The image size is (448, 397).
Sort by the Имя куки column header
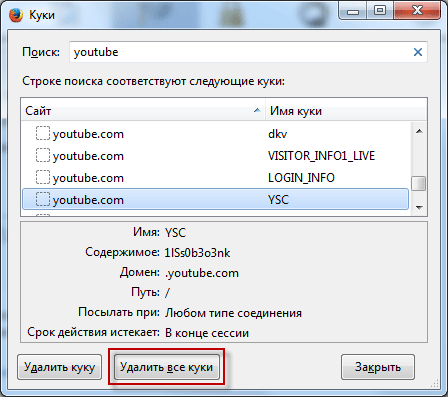[346, 110]
